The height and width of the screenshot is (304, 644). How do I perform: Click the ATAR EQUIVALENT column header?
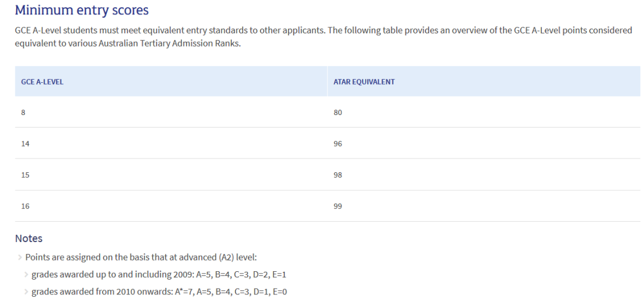364,82
